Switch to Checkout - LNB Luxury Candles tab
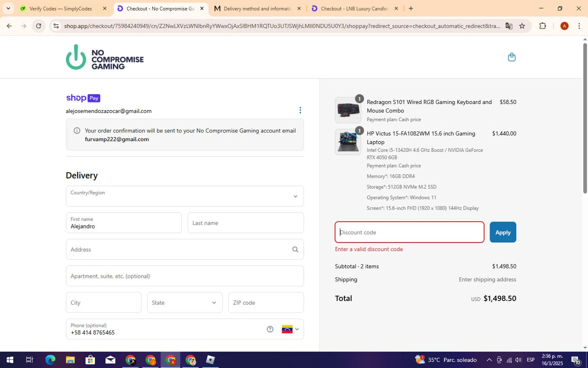The width and height of the screenshot is (588, 368). coord(354,8)
